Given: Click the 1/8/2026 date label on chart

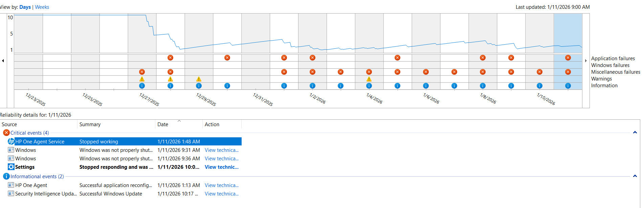Looking at the screenshot, I should click(x=488, y=98).
